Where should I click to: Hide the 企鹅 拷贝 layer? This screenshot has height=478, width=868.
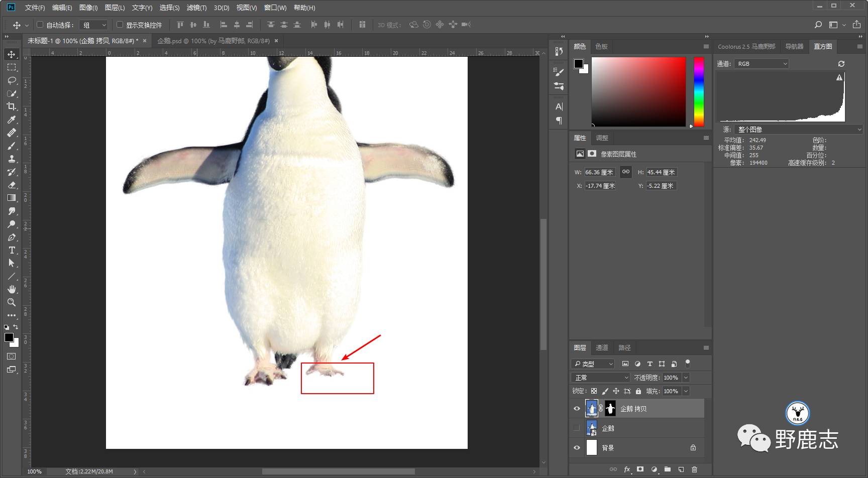coord(577,409)
